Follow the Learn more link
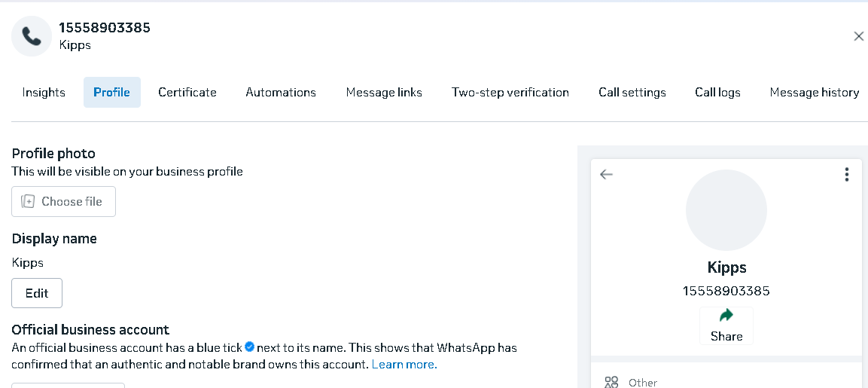The width and height of the screenshot is (868, 388). click(404, 365)
